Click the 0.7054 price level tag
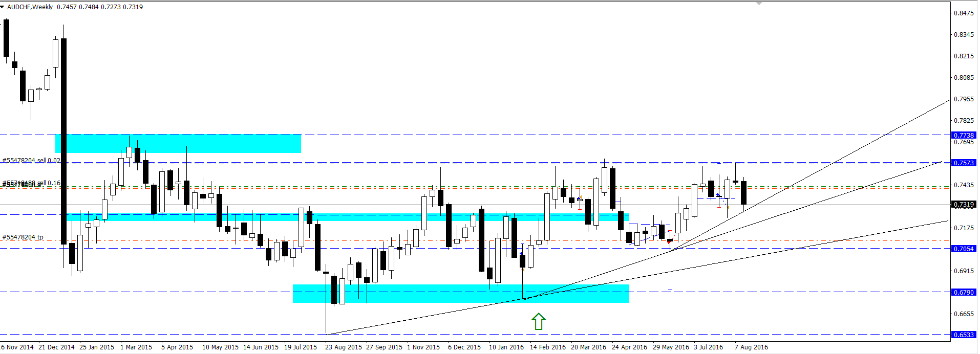Screen dimensions: 980x354 pos(963,249)
